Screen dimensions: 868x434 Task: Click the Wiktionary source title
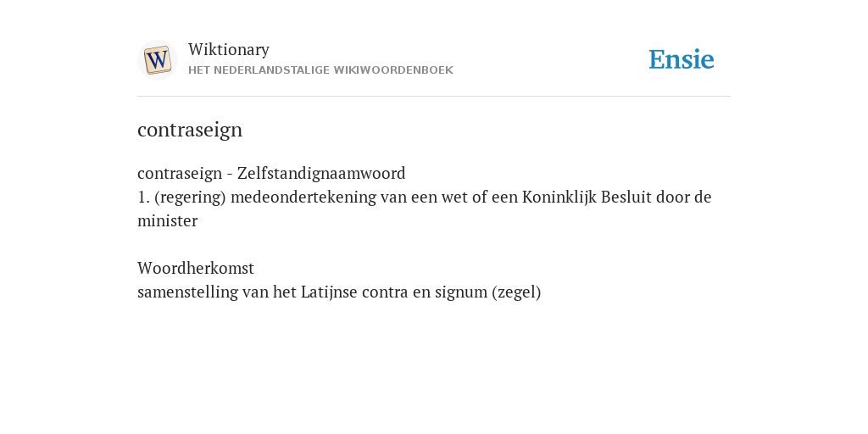pos(229,49)
